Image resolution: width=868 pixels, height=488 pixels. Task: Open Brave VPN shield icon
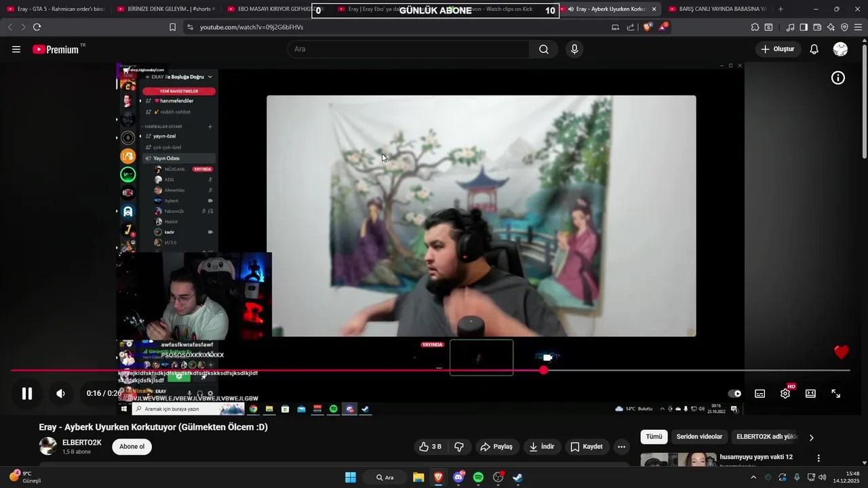(844, 27)
